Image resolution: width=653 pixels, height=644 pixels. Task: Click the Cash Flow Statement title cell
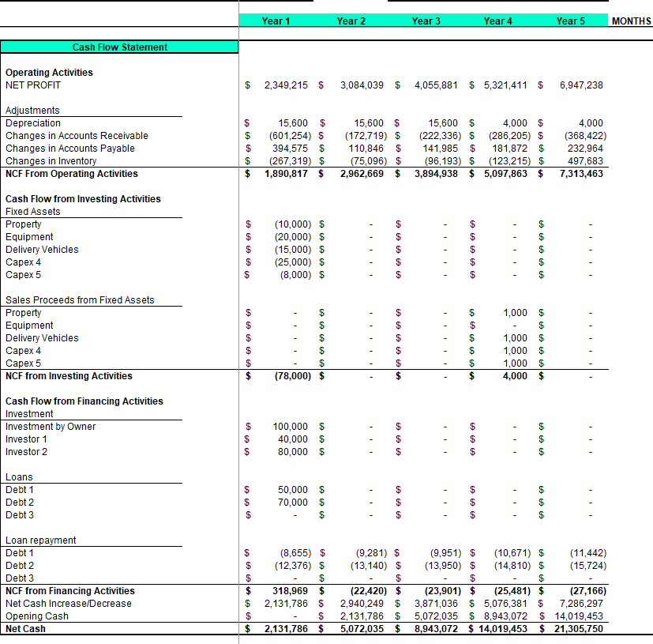[x=119, y=47]
